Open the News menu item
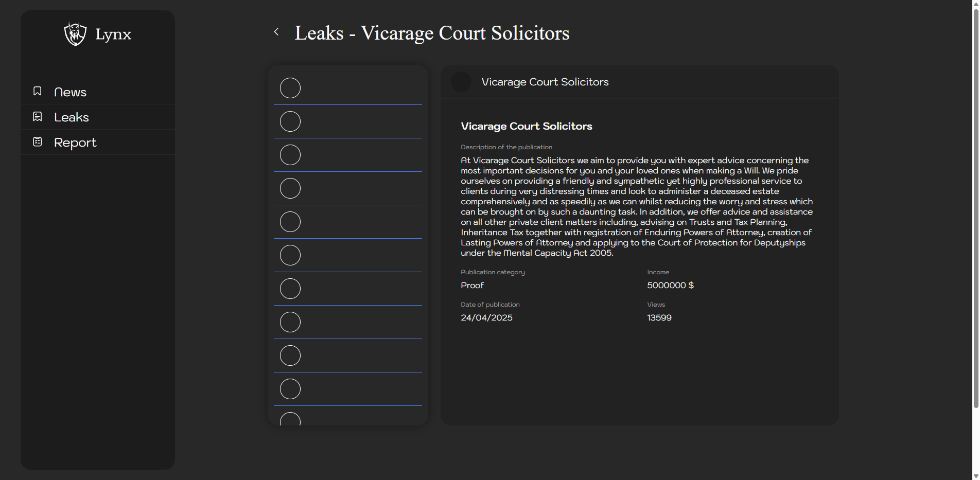980x480 pixels. [x=70, y=92]
